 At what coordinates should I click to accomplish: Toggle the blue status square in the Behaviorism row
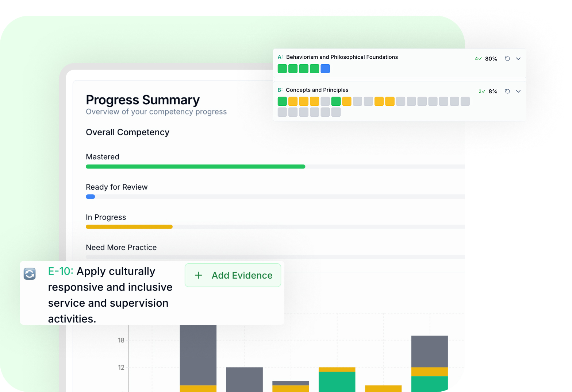coord(325,69)
